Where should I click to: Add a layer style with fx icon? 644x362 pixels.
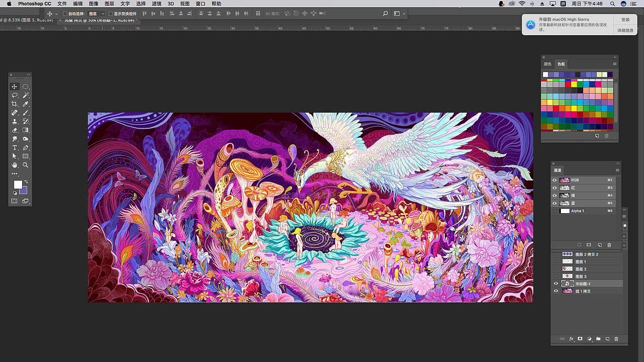coord(572,339)
